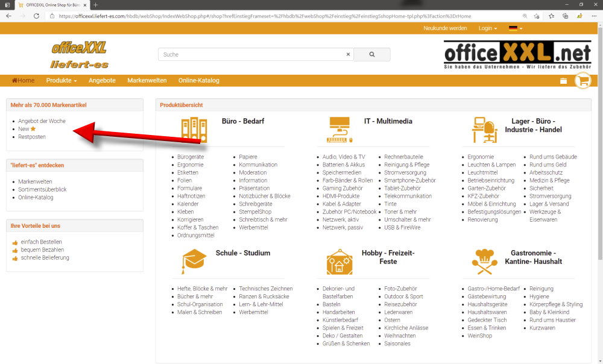
Task: Open the Künstlerbedarf category
Action: click(340, 320)
